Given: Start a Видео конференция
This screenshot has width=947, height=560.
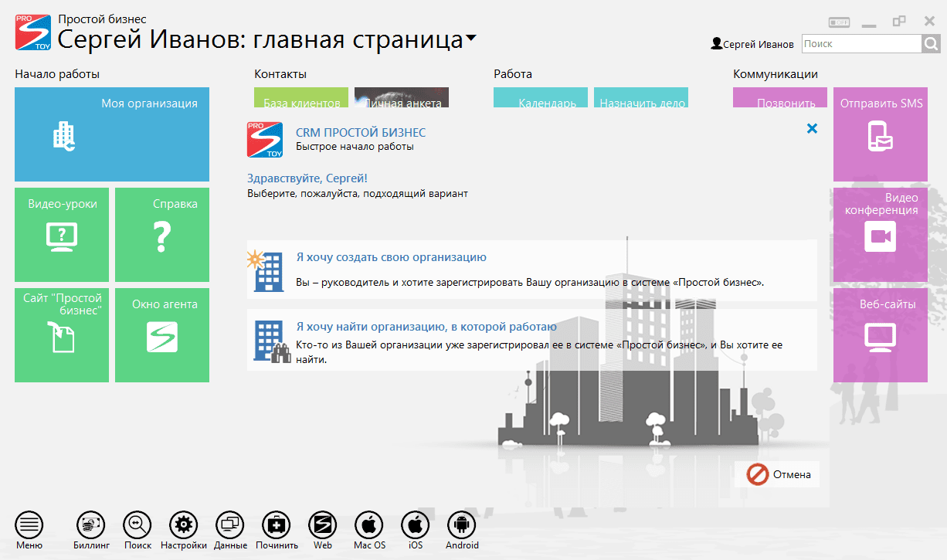Looking at the screenshot, I should point(881,235).
